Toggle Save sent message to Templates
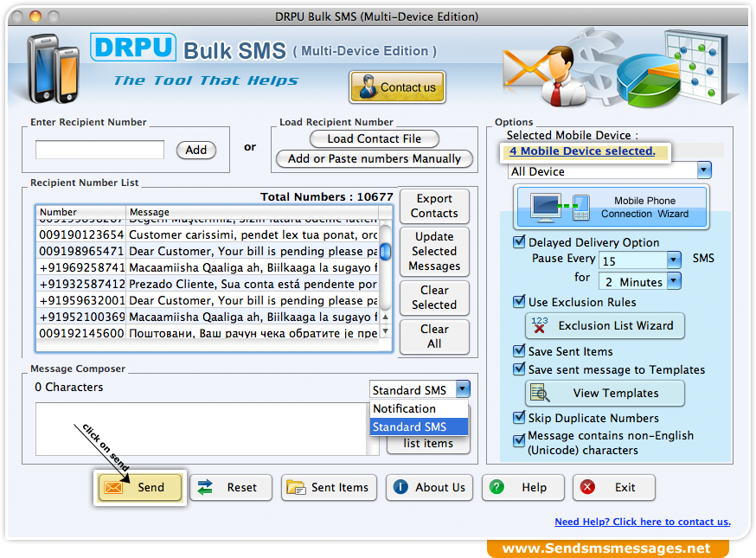Image resolution: width=756 pixels, height=558 pixels. click(519, 369)
